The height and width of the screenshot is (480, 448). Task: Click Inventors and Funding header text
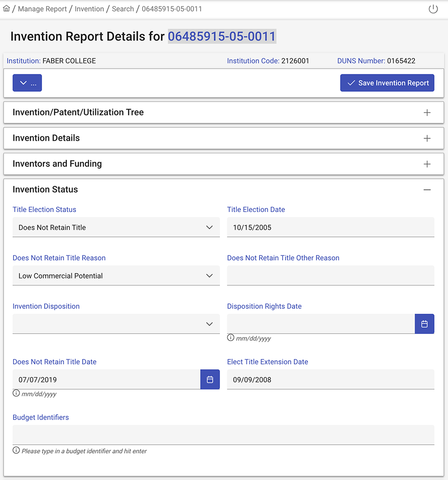click(57, 164)
